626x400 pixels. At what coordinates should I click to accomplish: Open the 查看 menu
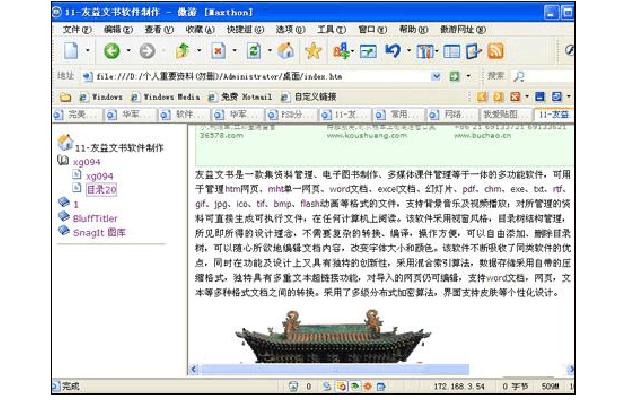tap(159, 29)
